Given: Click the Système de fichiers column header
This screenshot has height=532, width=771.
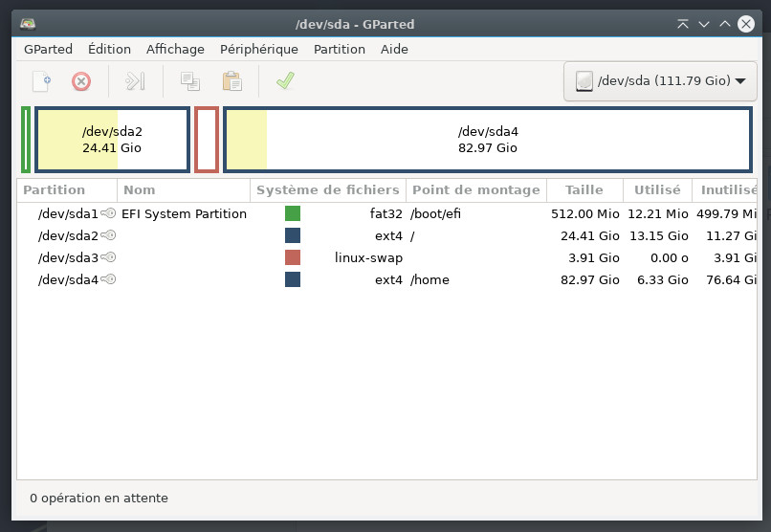Looking at the screenshot, I should click(x=327, y=190).
